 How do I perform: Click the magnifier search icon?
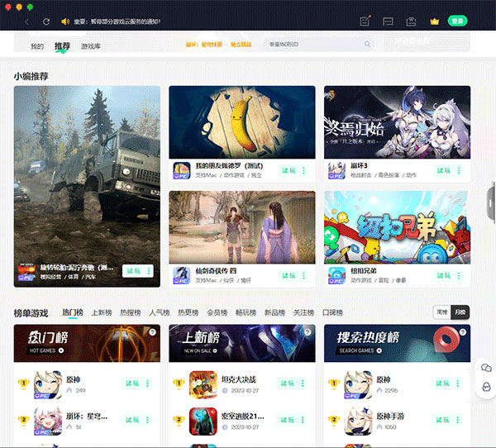coord(367,44)
